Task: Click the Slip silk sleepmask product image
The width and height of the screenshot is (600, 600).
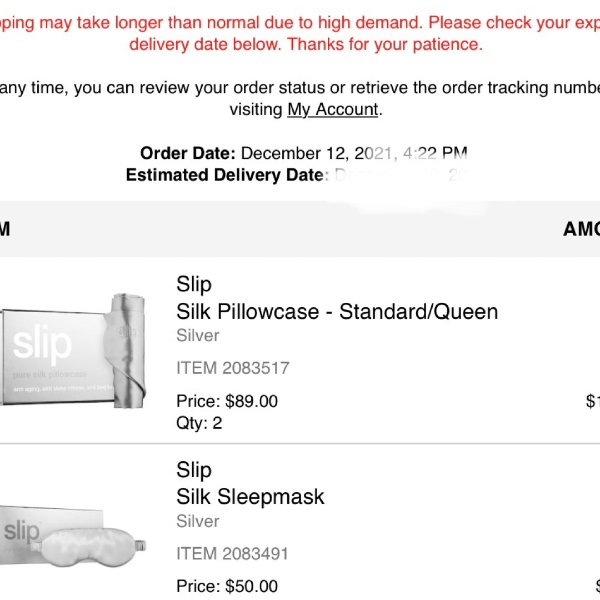Action: [x=73, y=536]
